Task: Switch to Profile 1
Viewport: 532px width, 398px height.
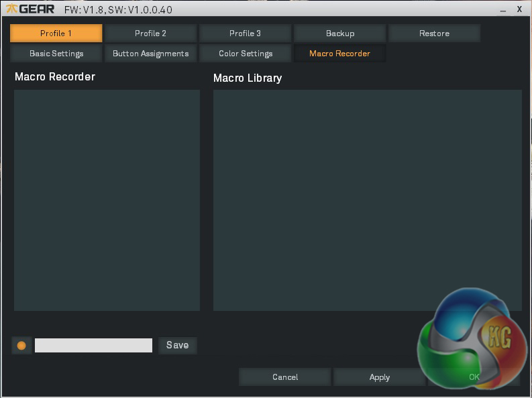Action: point(56,34)
